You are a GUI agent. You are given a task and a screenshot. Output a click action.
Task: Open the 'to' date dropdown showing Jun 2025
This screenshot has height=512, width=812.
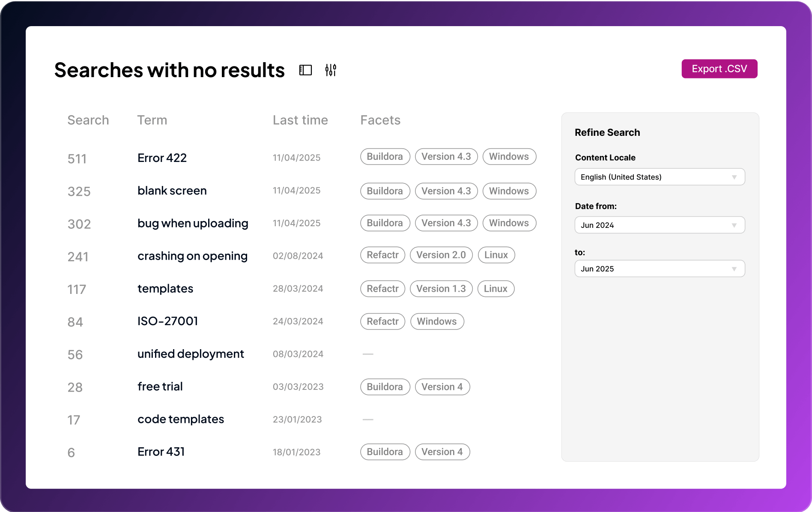click(660, 269)
